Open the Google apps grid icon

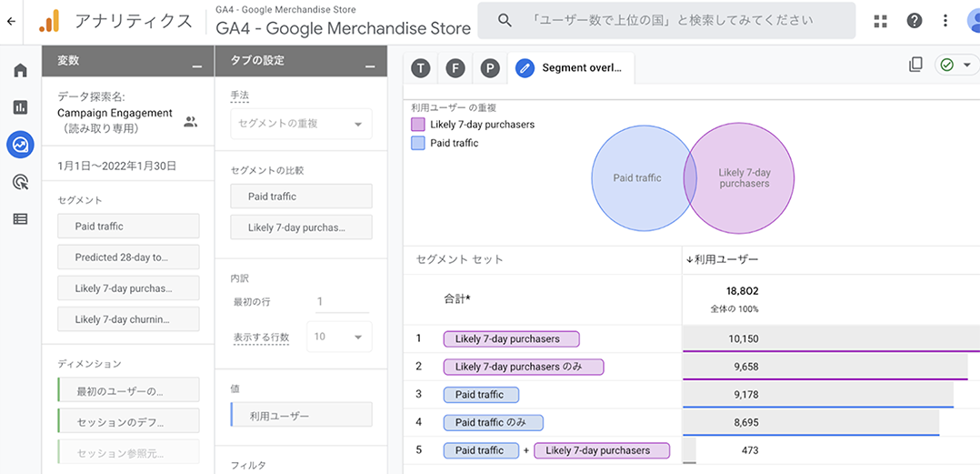click(881, 21)
